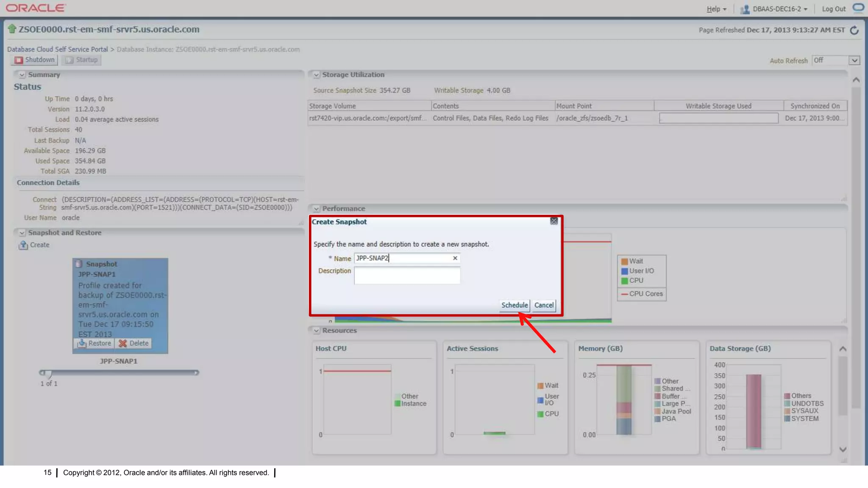Delete the JPP-SNAP1 snapshot
The width and height of the screenshot is (868, 488).
(134, 343)
